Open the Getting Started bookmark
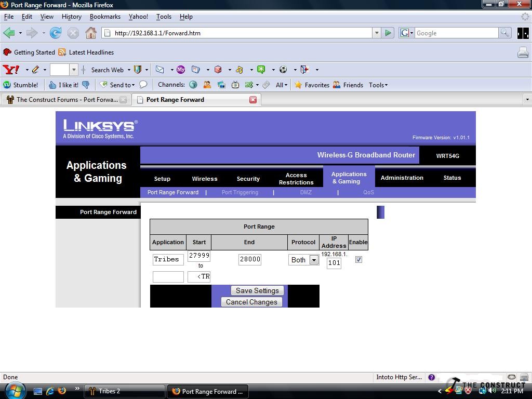The height and width of the screenshot is (399, 532). click(x=29, y=52)
